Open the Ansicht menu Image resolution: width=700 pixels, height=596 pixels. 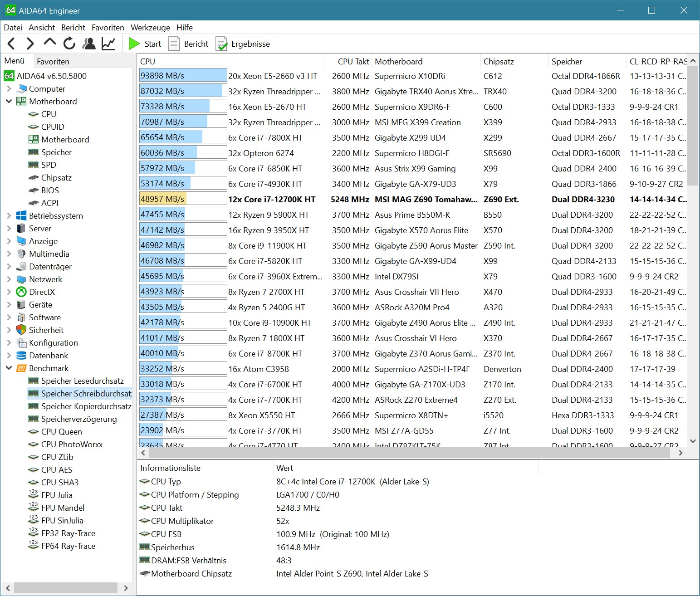tap(42, 27)
